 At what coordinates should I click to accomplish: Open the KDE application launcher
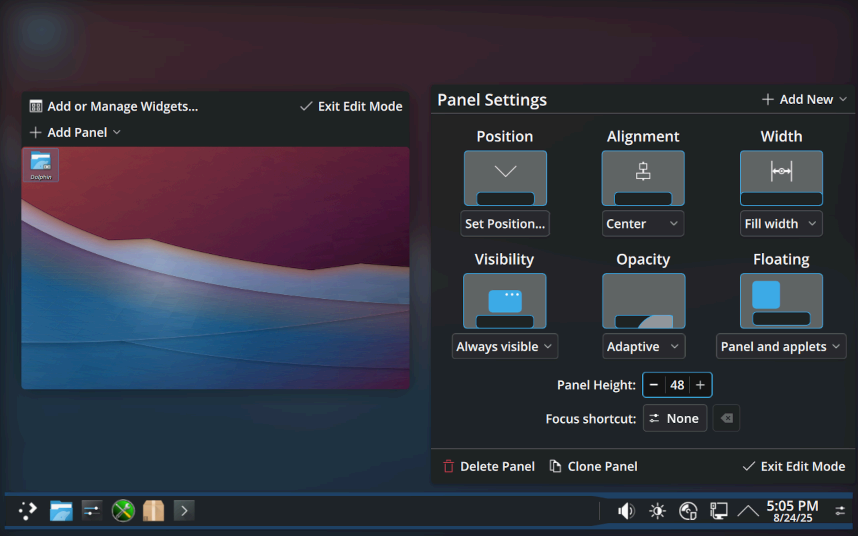pyautogui.click(x=28, y=511)
